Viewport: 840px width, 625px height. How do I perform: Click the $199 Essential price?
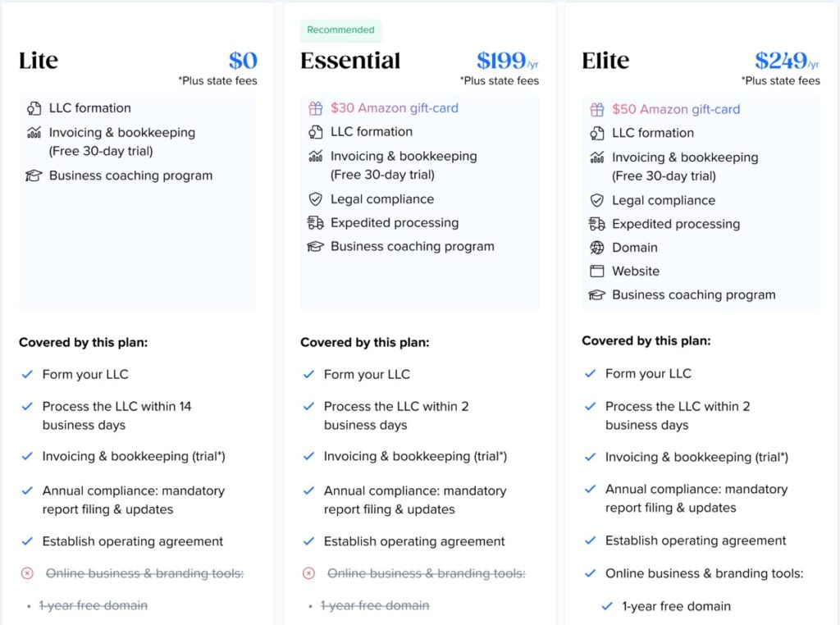tap(500, 61)
